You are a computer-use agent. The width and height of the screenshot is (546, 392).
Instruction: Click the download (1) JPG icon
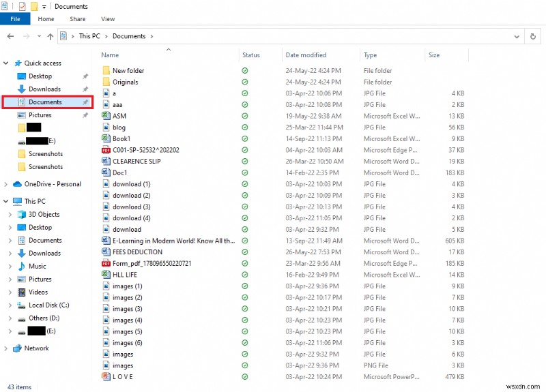pos(106,184)
